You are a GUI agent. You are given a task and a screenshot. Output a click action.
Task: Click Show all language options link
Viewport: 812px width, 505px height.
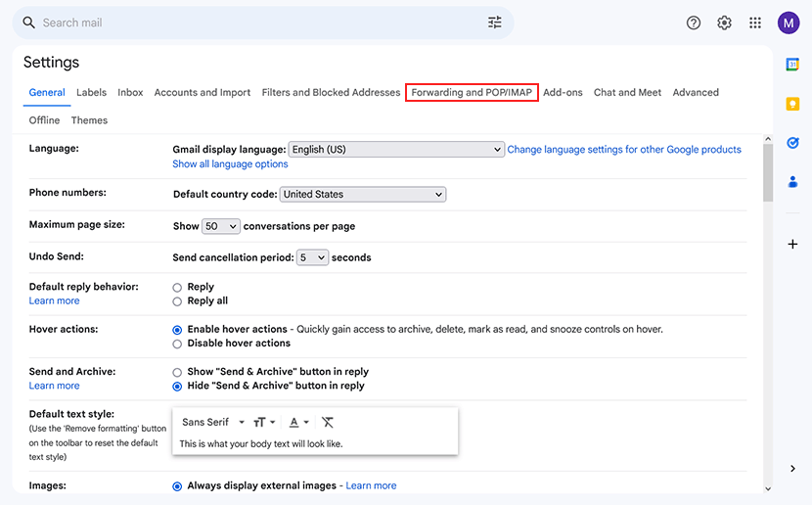tap(230, 163)
